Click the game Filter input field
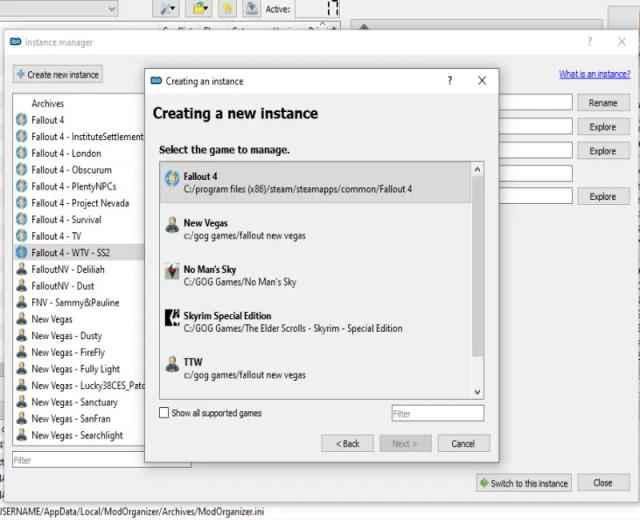The height and width of the screenshot is (520, 640). tap(438, 413)
